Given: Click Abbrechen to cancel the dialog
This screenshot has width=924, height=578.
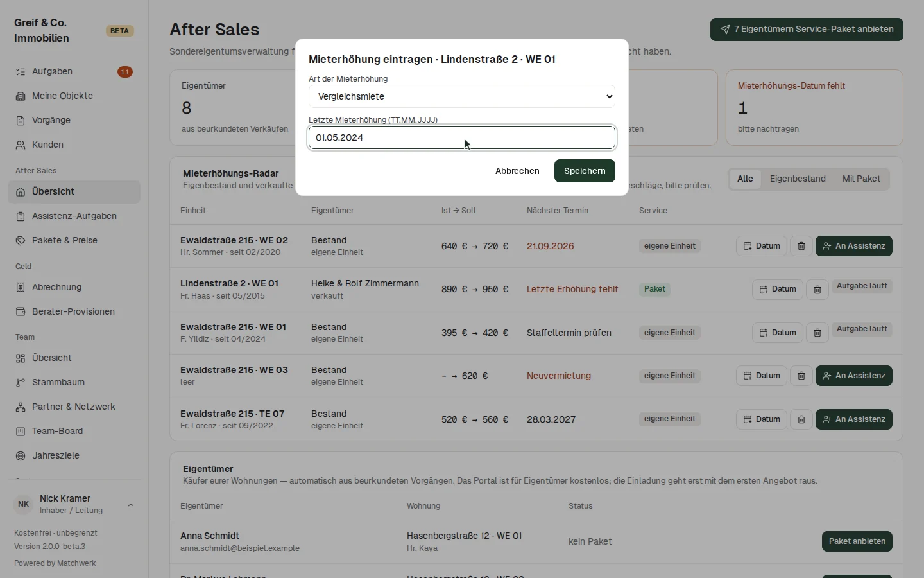Looking at the screenshot, I should pos(517,171).
